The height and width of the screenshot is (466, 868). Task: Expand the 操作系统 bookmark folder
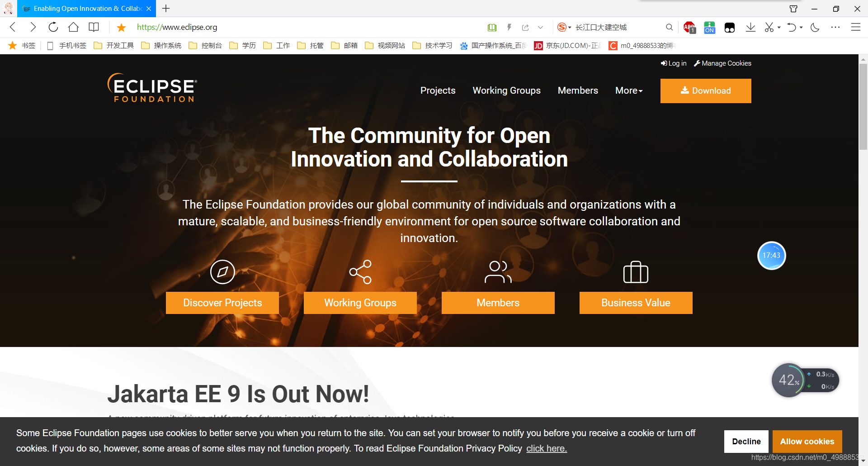161,46
